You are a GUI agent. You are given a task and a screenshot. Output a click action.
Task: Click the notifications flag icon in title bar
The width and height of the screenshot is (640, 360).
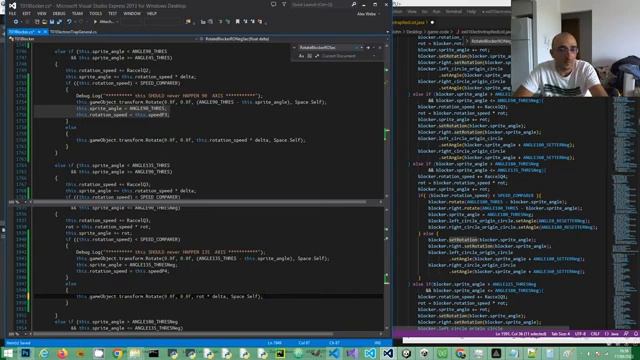273,4
